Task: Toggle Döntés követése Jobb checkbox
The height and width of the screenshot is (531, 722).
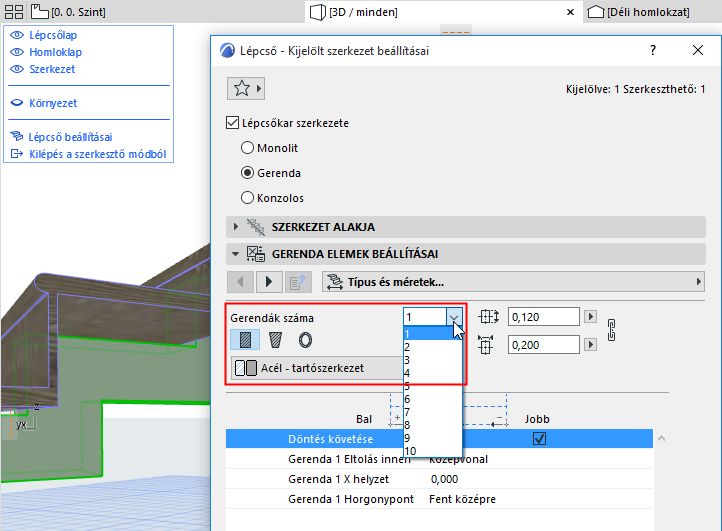Action: tap(539, 438)
